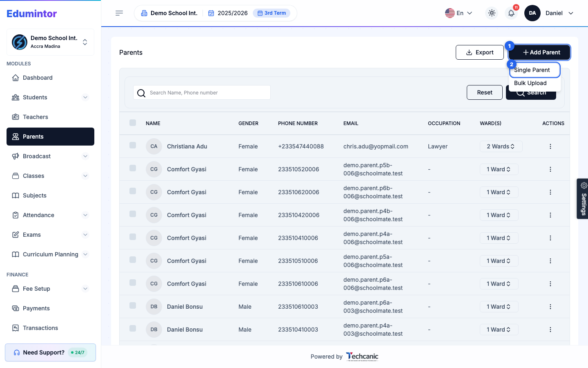Image resolution: width=588 pixels, height=368 pixels.
Task: Open the vertical Settings gear tab
Action: pos(583,199)
